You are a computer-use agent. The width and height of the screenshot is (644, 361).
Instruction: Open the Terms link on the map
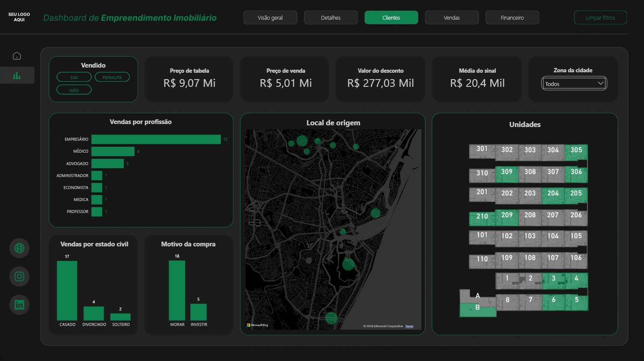[409, 326]
